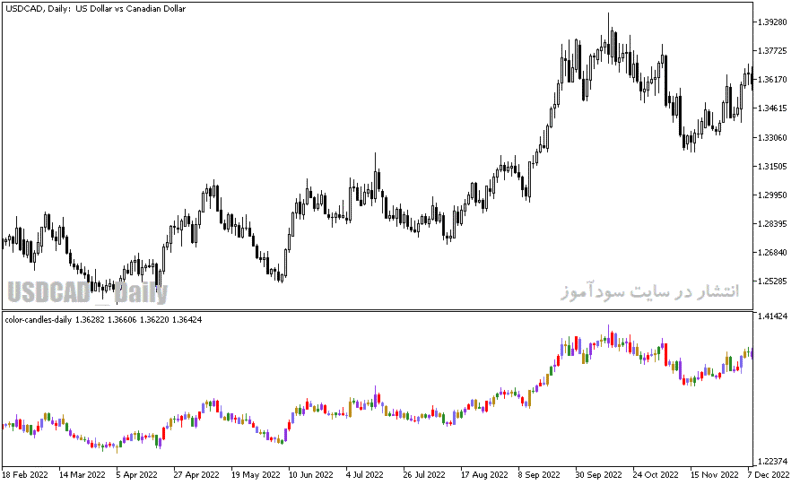Viewport: 800px width, 485px height.
Task: Select the 4 Jul 2022 date marker
Action: [x=364, y=475]
